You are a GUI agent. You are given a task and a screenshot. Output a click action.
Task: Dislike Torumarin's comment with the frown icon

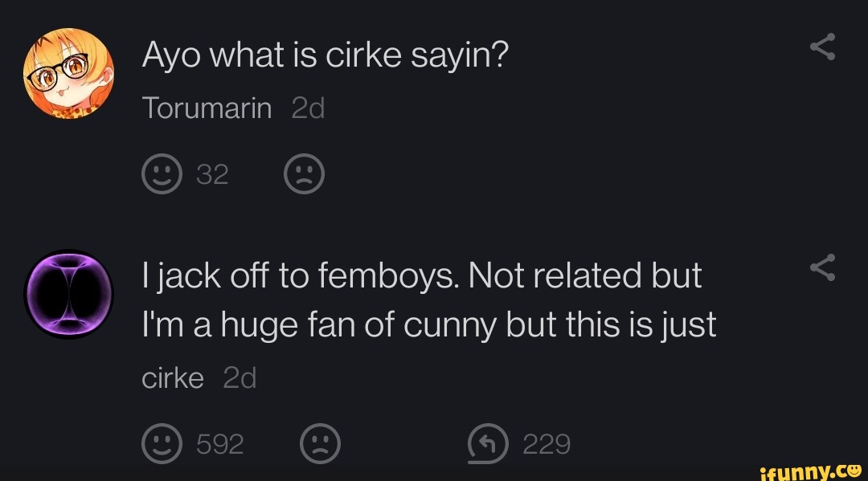(x=305, y=173)
